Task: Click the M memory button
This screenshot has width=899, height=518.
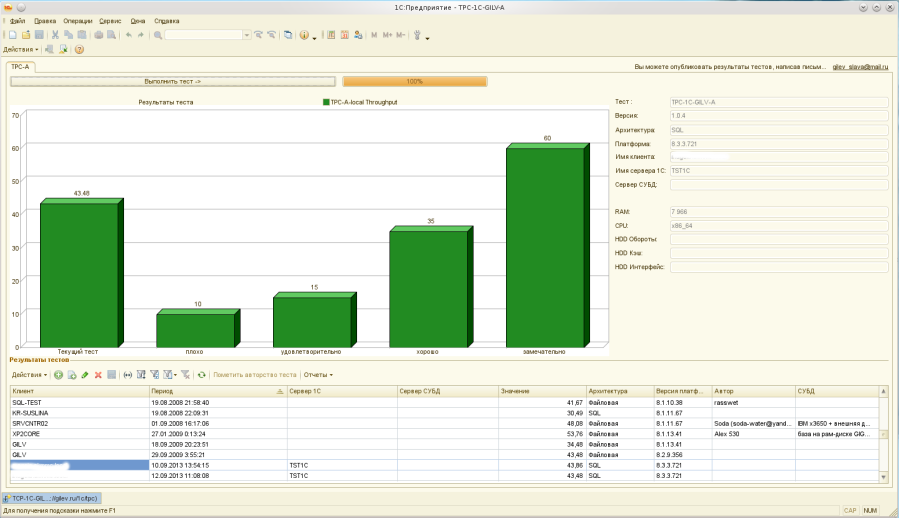Action: [x=374, y=35]
